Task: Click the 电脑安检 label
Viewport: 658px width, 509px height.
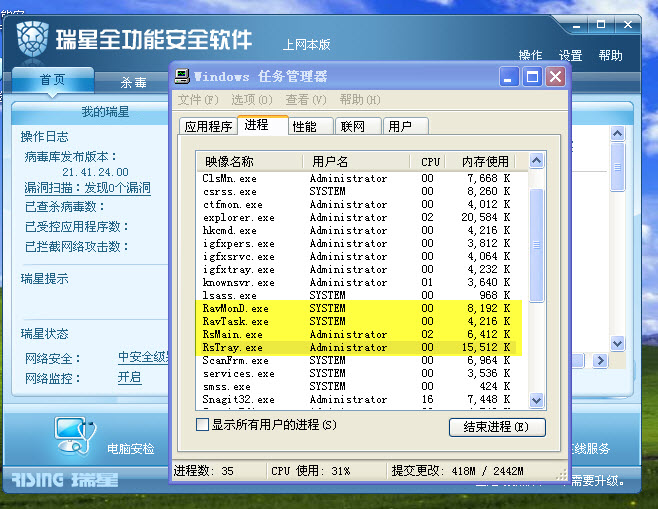Action: pyautogui.click(x=131, y=449)
